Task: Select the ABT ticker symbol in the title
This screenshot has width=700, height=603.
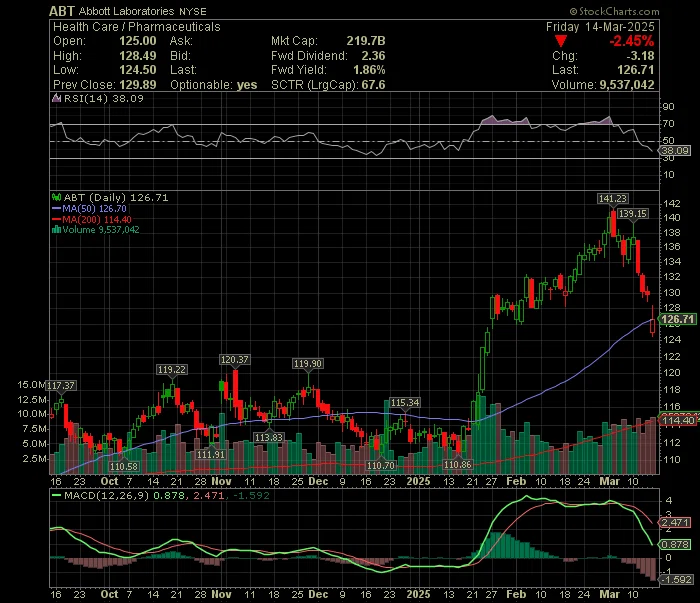Action: pyautogui.click(x=62, y=11)
